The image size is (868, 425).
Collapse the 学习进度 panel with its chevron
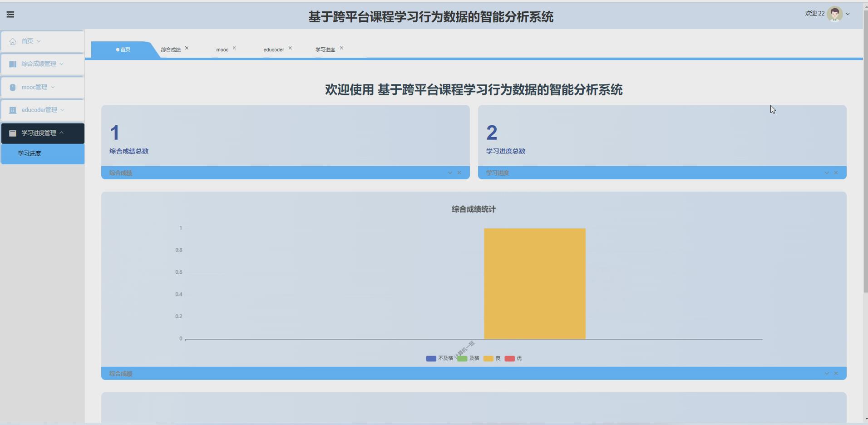click(x=826, y=173)
